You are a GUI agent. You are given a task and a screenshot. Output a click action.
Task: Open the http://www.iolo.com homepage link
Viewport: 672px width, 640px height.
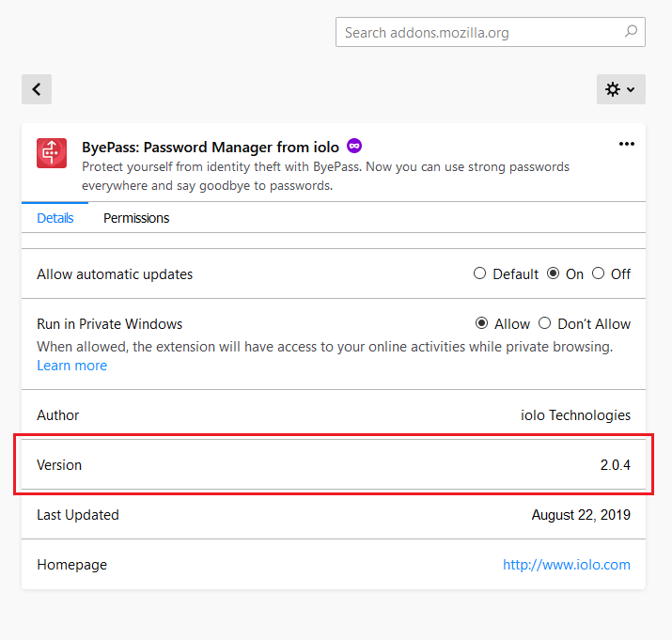tap(566, 565)
